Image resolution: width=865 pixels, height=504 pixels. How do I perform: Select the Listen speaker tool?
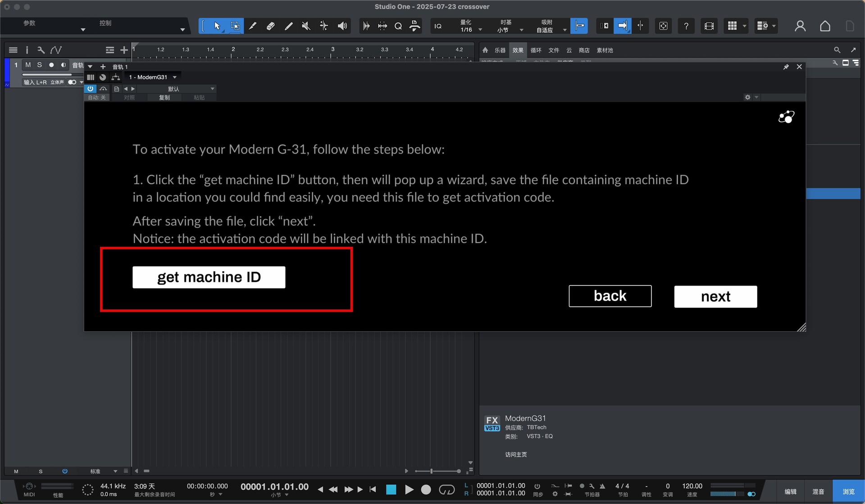click(342, 26)
